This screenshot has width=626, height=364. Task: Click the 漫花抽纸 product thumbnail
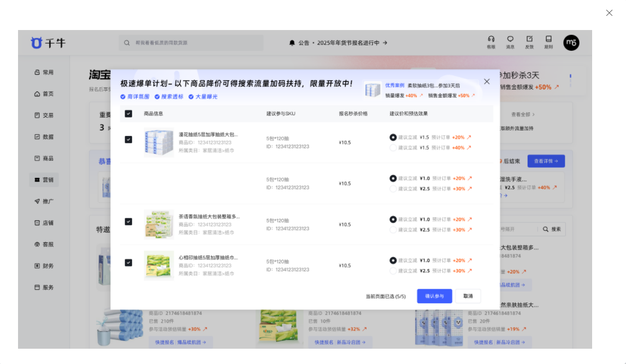pyautogui.click(x=159, y=142)
